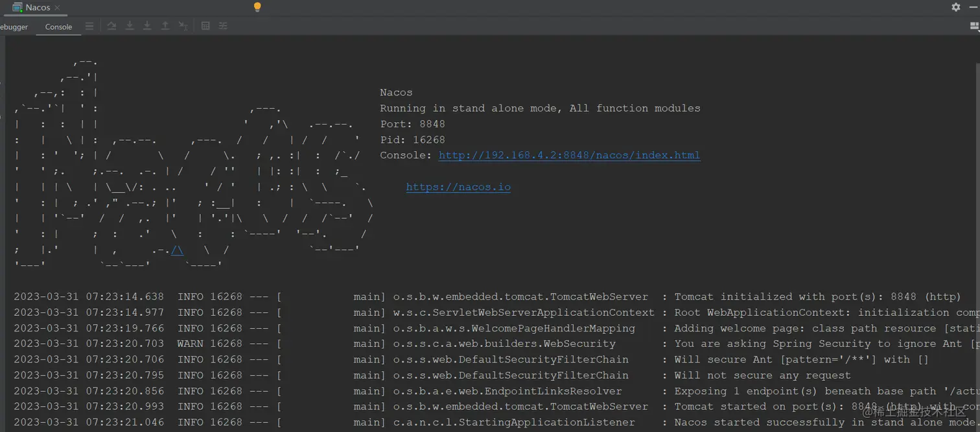Click 'Will secure Ant [pattern='/**']' message
This screenshot has height=432, width=980.
[x=801, y=360]
